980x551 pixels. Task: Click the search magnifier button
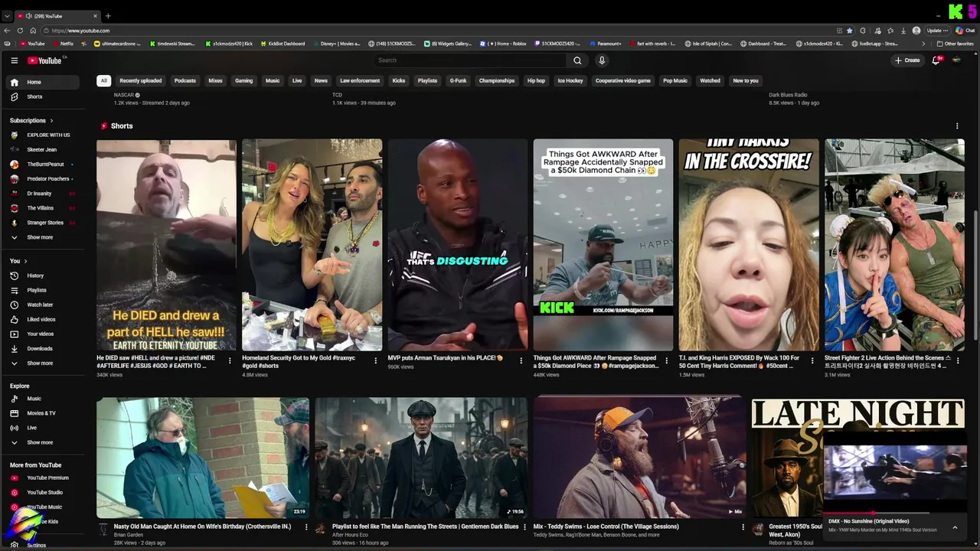577,60
